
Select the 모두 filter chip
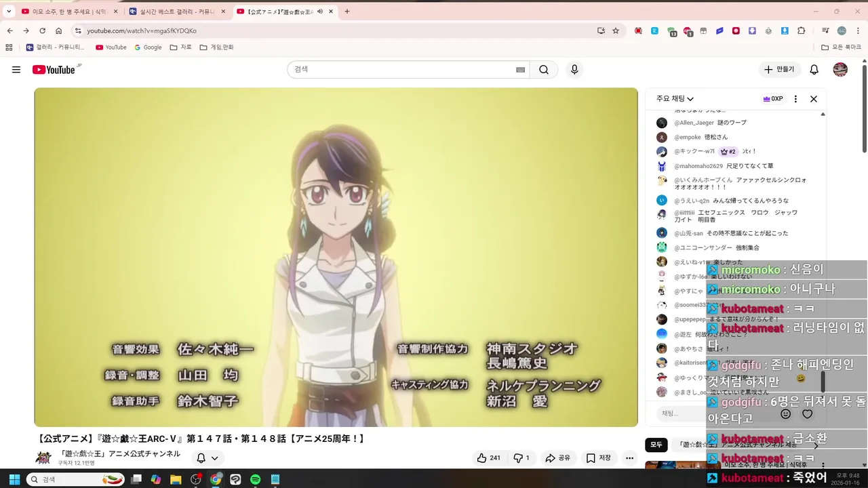pos(656,445)
